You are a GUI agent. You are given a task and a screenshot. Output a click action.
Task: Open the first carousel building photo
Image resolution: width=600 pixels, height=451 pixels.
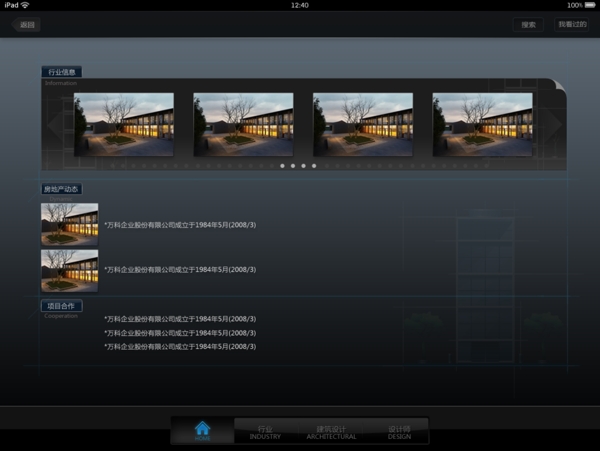(124, 124)
